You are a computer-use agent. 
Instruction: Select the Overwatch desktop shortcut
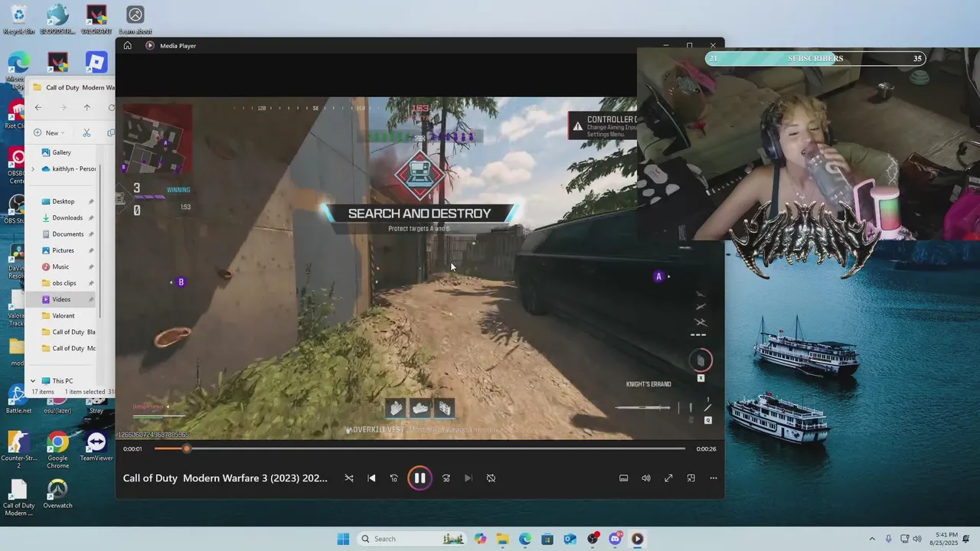tap(57, 494)
